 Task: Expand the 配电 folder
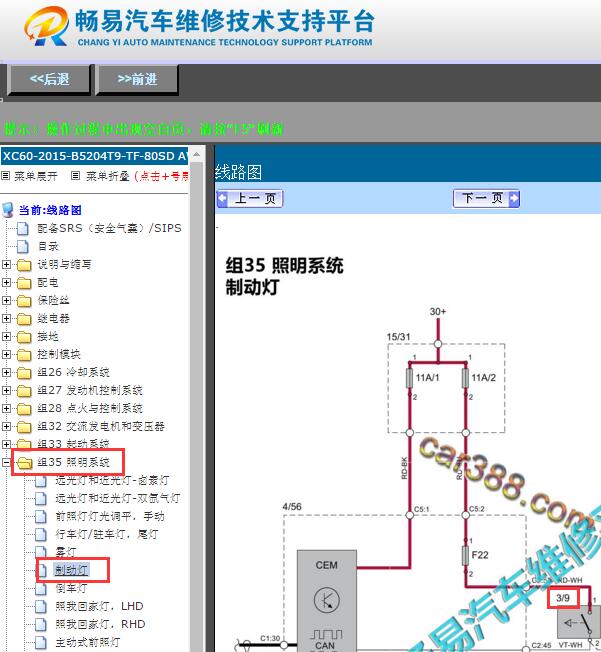tap(6, 282)
